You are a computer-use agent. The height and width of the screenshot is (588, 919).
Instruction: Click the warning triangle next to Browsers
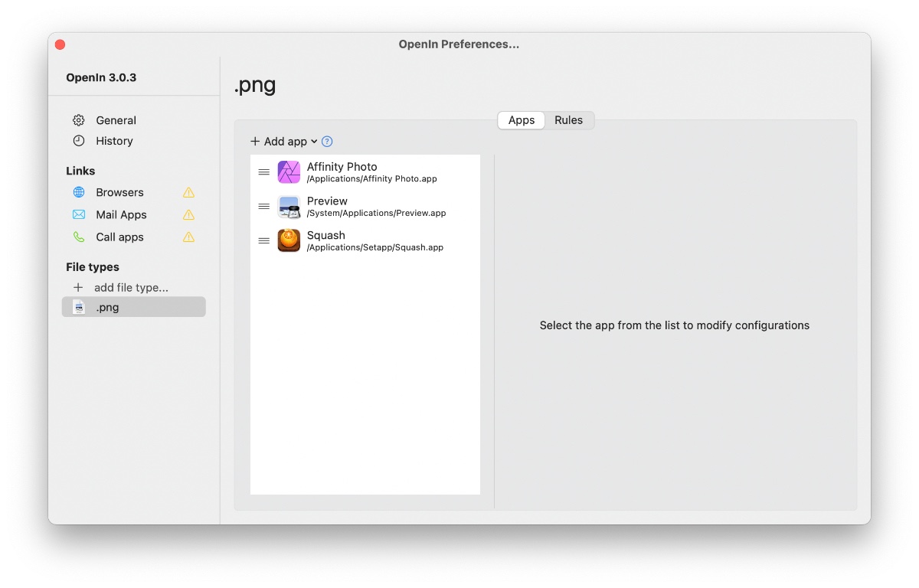[x=188, y=192]
